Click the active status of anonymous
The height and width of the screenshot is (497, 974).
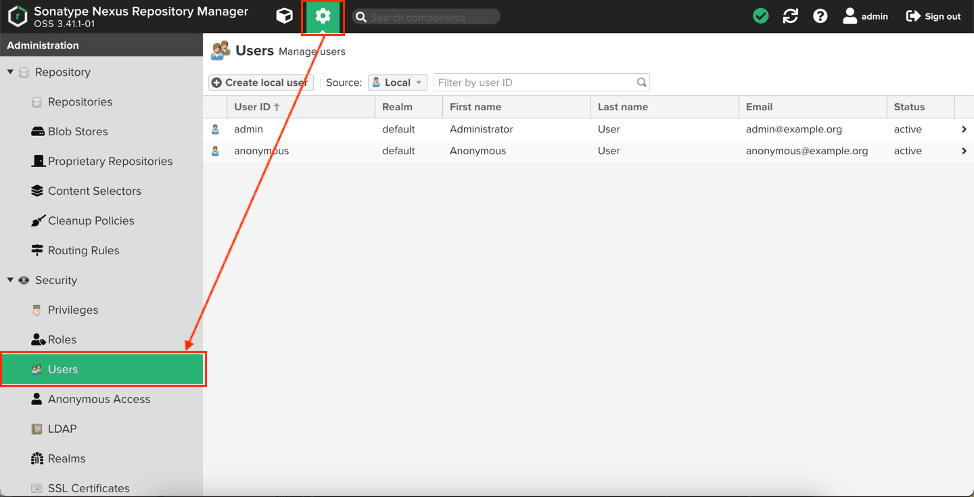908,151
